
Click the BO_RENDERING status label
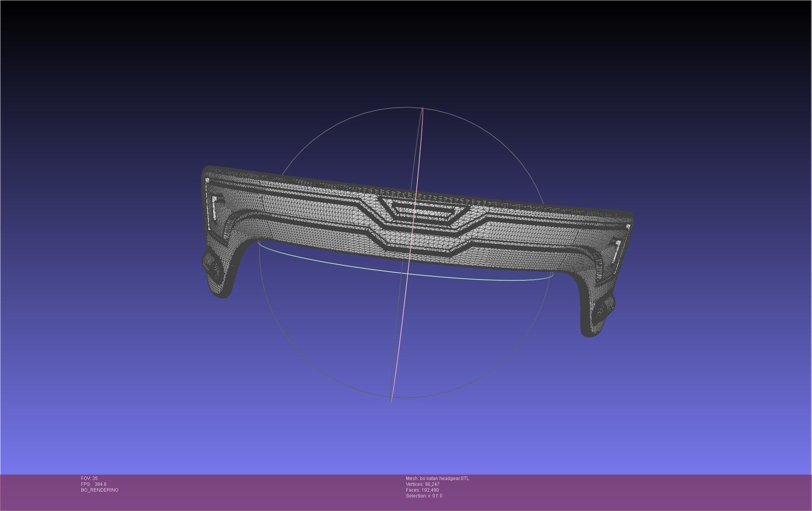click(x=100, y=490)
